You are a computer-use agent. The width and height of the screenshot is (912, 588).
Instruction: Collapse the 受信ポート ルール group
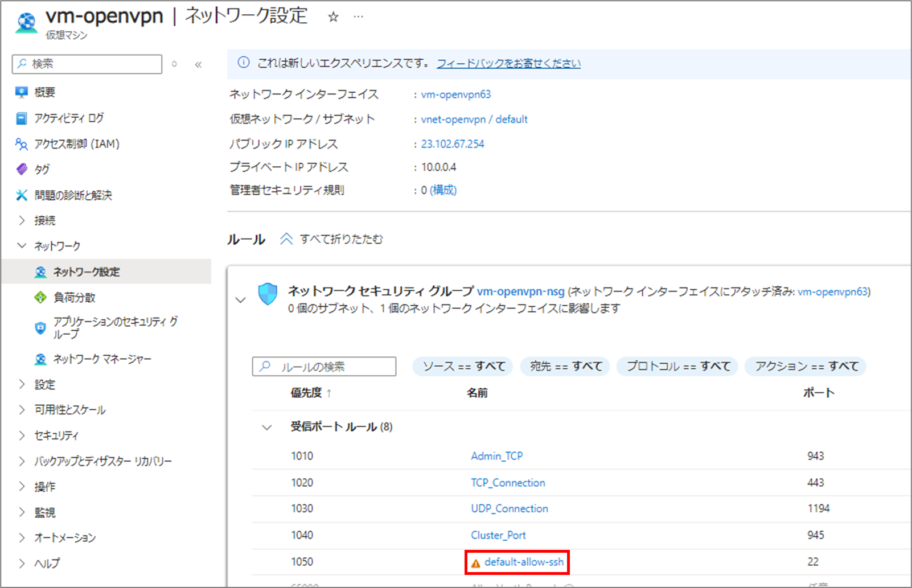[266, 427]
